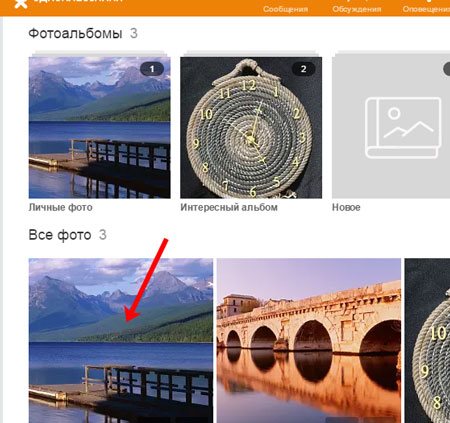Open the Сообщения menu item
The height and width of the screenshot is (423, 450).
(x=285, y=9)
